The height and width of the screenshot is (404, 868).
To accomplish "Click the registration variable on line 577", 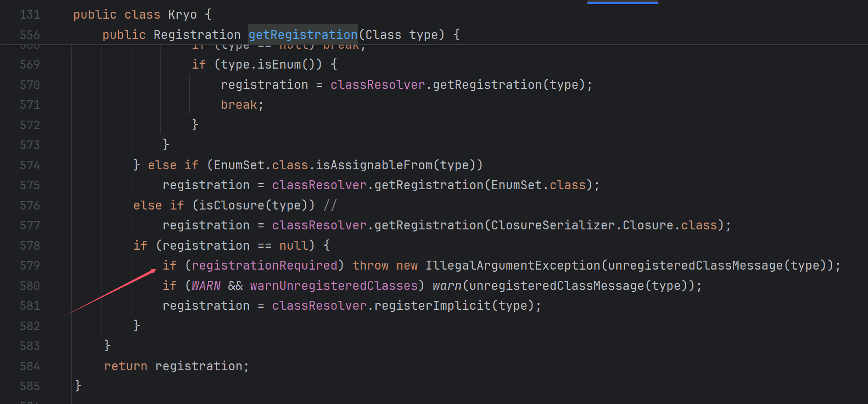I will coord(206,225).
